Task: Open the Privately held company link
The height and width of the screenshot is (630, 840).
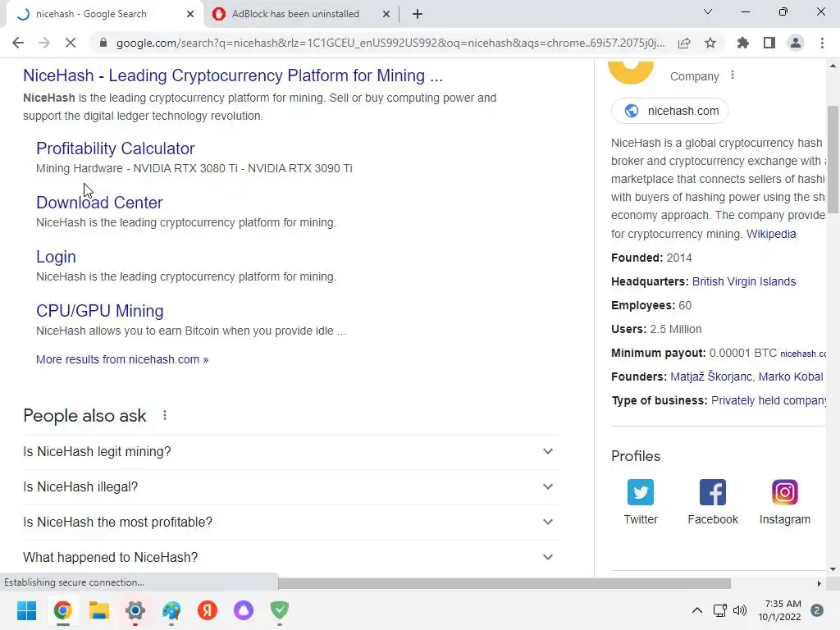Action: click(768, 400)
